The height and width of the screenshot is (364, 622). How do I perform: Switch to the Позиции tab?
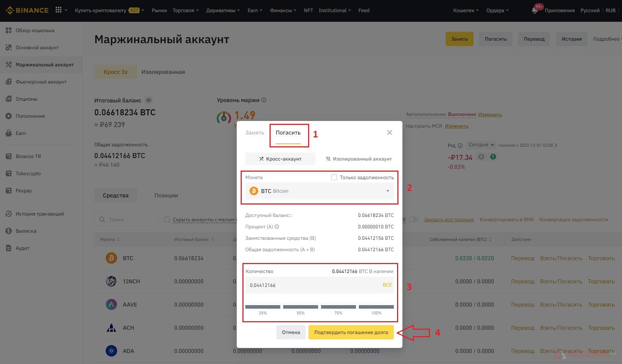(x=166, y=195)
